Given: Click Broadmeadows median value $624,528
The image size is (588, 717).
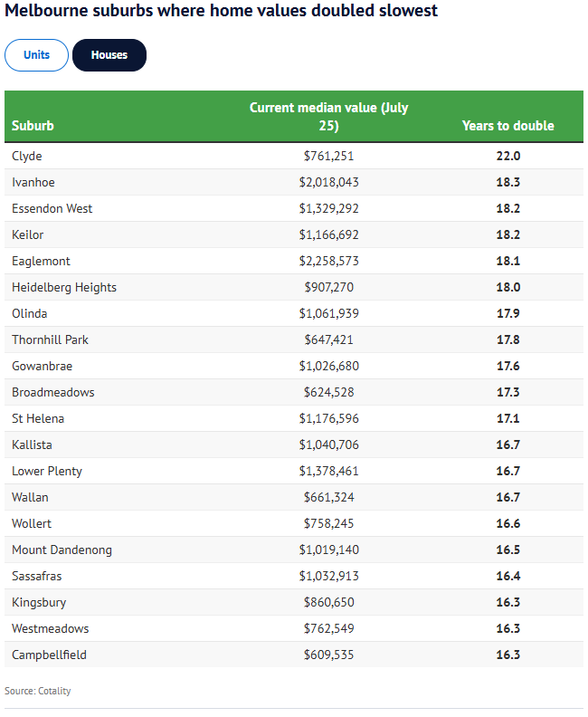Looking at the screenshot, I should (x=328, y=392).
